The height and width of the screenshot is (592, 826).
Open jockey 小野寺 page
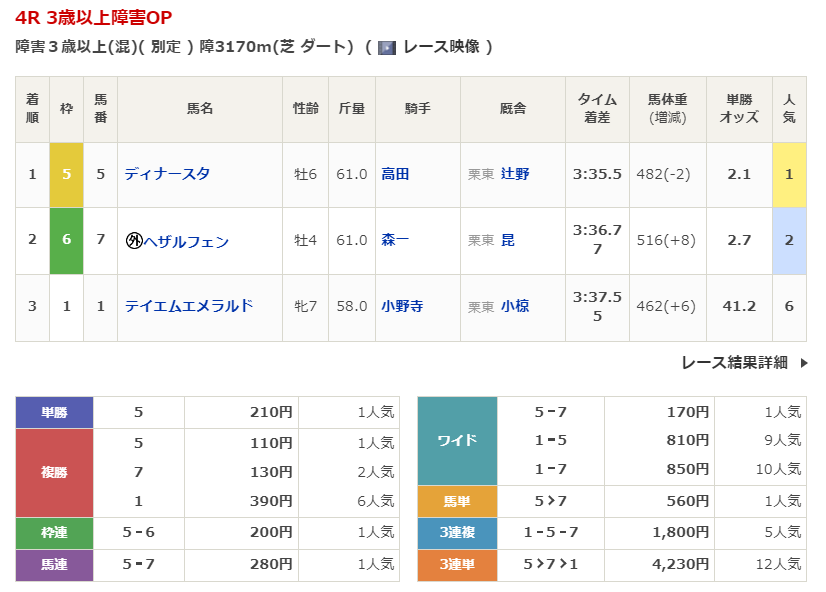402,306
